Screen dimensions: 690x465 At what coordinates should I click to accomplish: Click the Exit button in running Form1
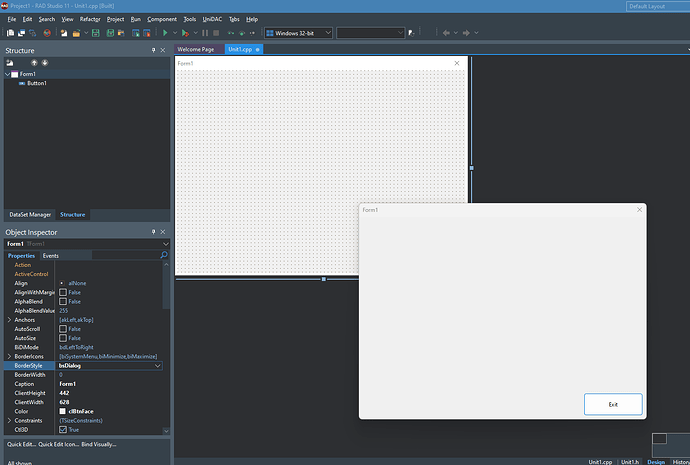click(613, 404)
